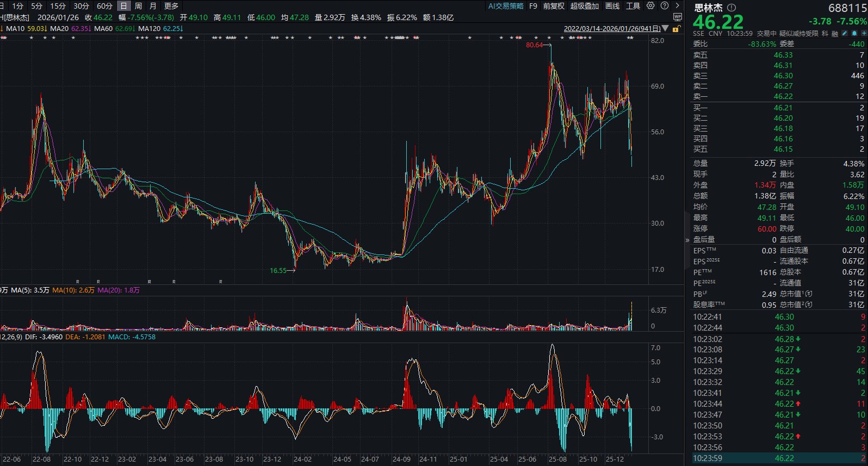Click the 跌停 limit-down price 40.00
This screenshot has height=466, width=868.
pos(854,229)
